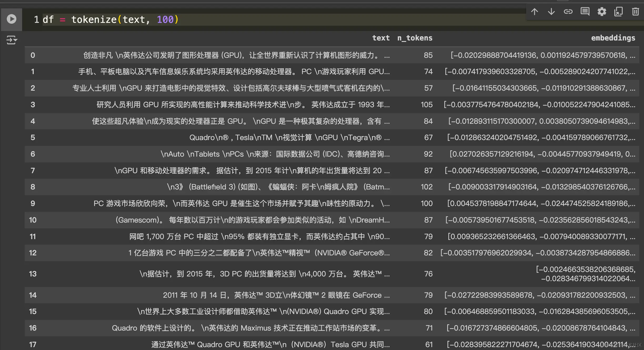
Task: Copy link to cell icon
Action: (568, 12)
